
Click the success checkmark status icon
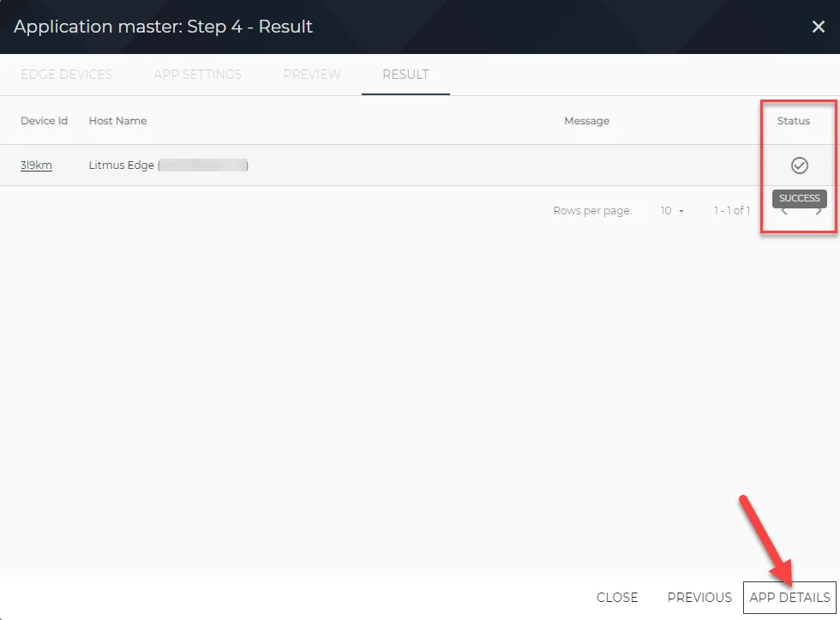pyautogui.click(x=799, y=166)
